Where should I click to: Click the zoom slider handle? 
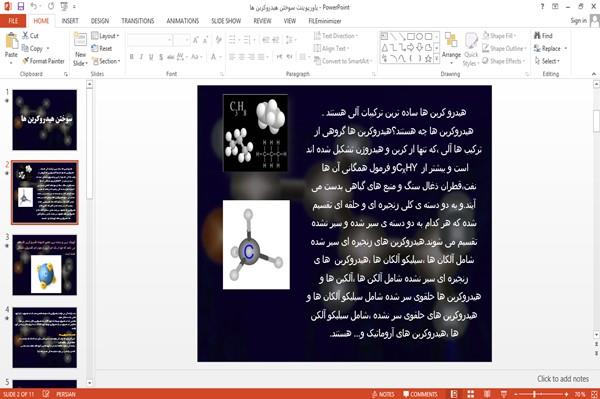(x=534, y=394)
